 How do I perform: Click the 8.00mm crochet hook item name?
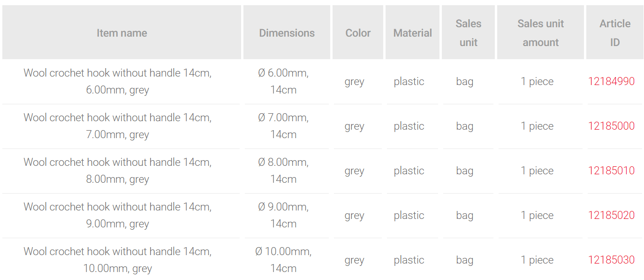tap(117, 171)
